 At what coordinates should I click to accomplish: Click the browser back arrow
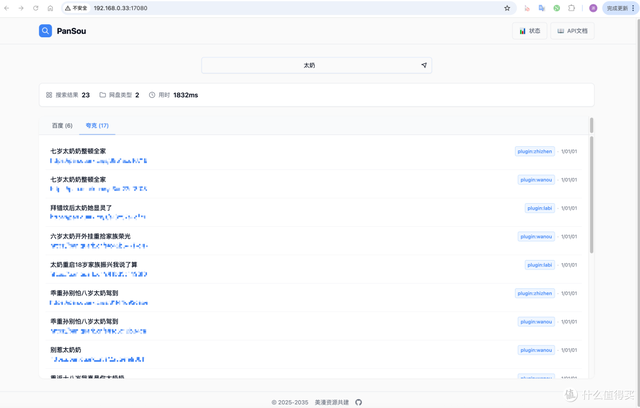pyautogui.click(x=8, y=8)
